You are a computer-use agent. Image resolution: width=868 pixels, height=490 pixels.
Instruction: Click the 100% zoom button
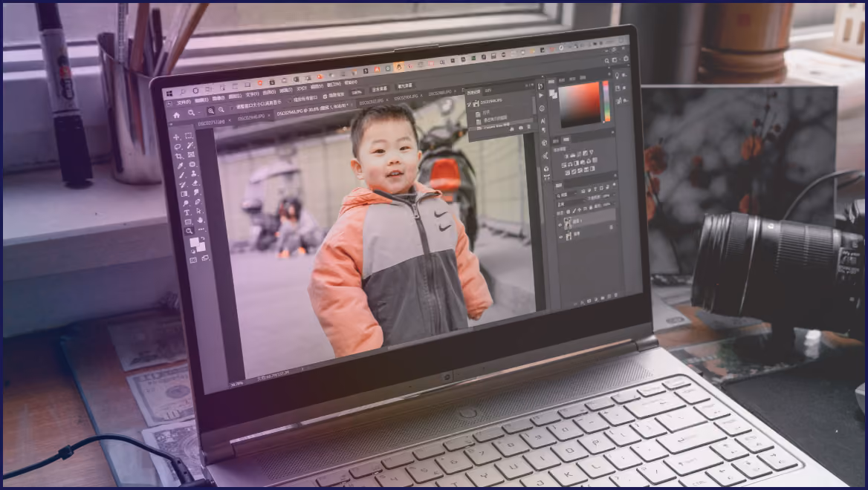coord(357,92)
